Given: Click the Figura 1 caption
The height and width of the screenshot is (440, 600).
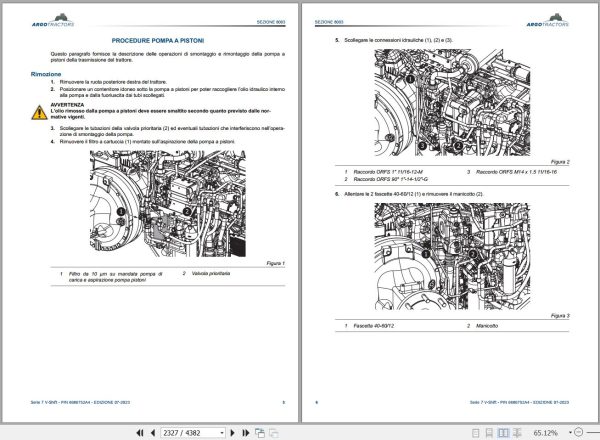Looking at the screenshot, I should [x=276, y=263].
